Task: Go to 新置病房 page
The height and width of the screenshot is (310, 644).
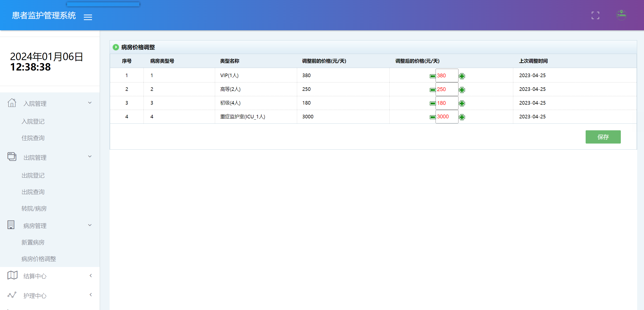Action: click(33, 242)
